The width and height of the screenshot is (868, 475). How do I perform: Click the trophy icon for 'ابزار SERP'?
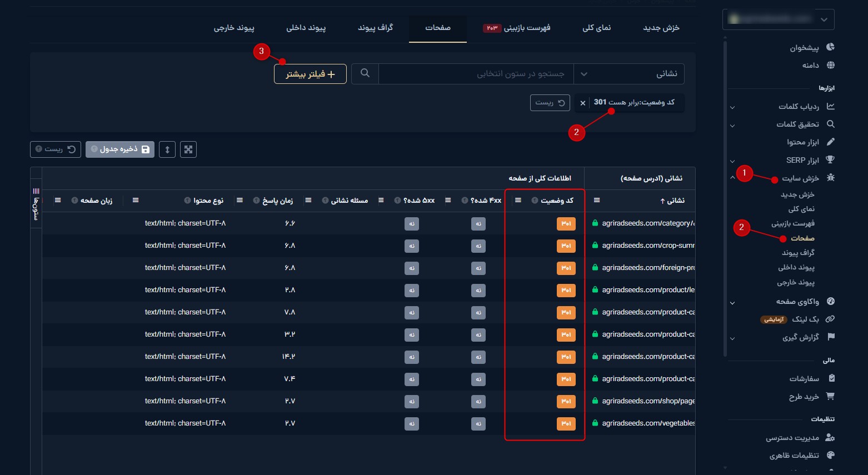[830, 160]
